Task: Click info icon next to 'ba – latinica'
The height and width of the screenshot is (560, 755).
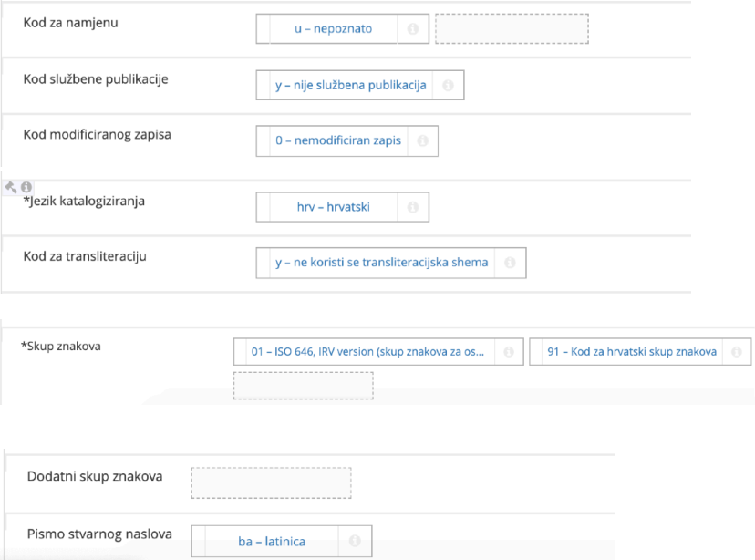Action: pos(356,541)
